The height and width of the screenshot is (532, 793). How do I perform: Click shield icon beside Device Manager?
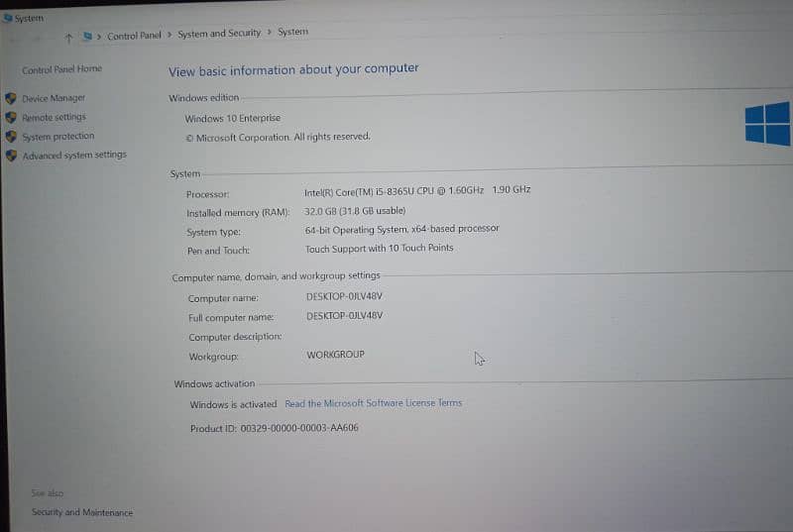coord(11,98)
